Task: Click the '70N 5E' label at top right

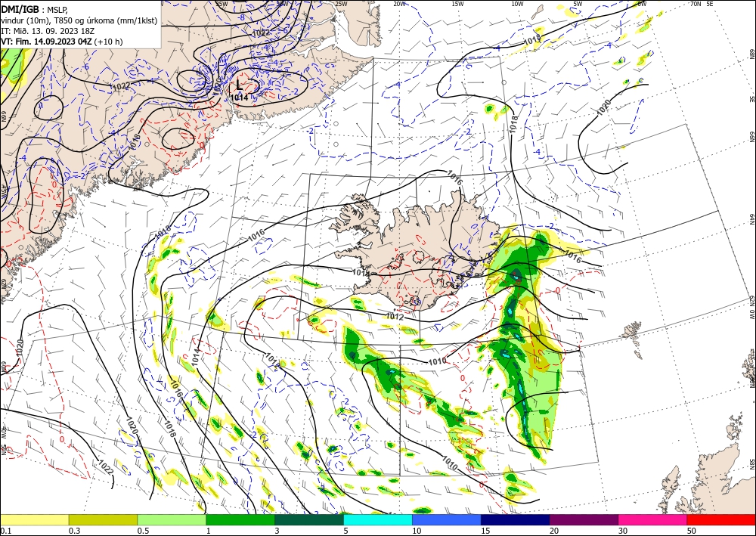Action: point(702,4)
